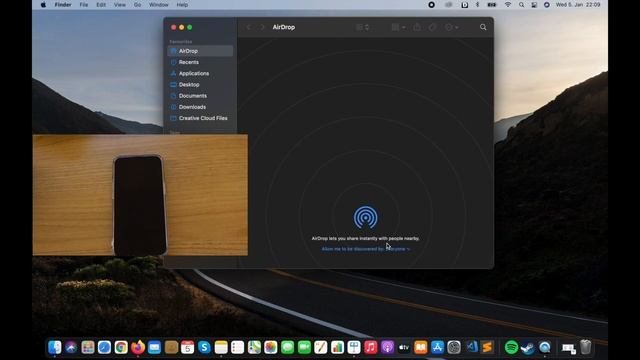Click the Siri menu bar icon
The width and height of the screenshot is (640, 360).
click(547, 5)
